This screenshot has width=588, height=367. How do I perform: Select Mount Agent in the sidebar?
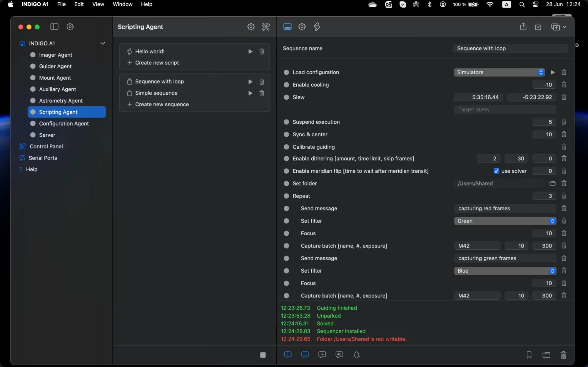coord(55,78)
